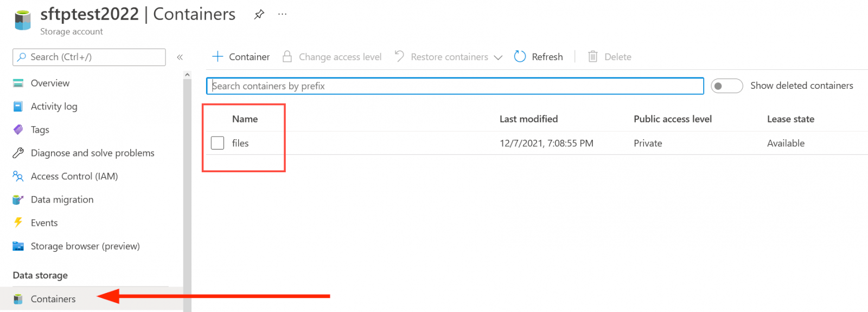
Task: Open Access Control (IAM)
Action: pos(74,176)
